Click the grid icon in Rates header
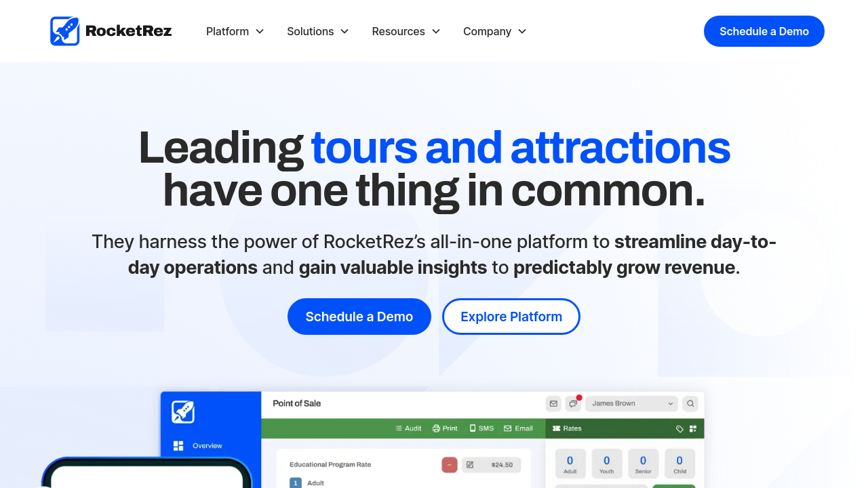868x488 pixels. [693, 429]
